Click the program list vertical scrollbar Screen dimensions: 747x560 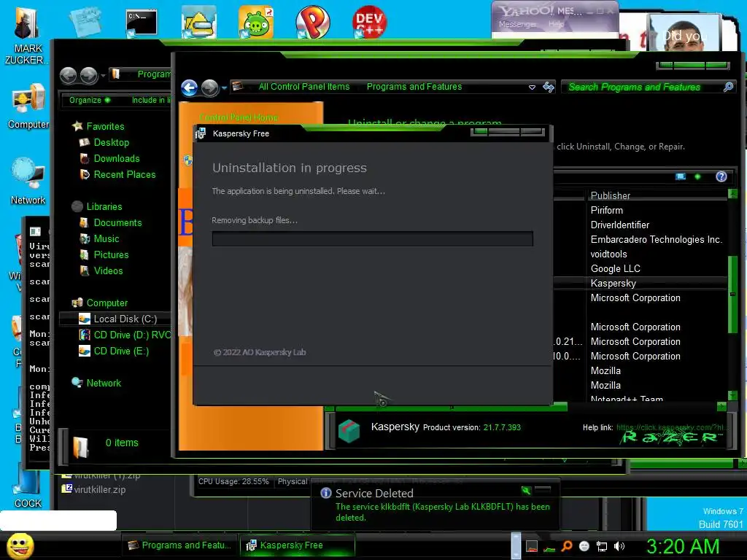point(732,295)
